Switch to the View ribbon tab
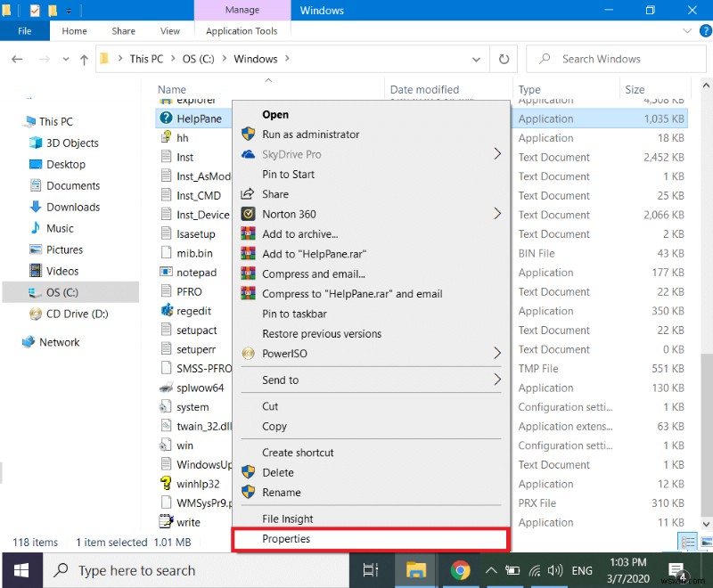 click(169, 30)
